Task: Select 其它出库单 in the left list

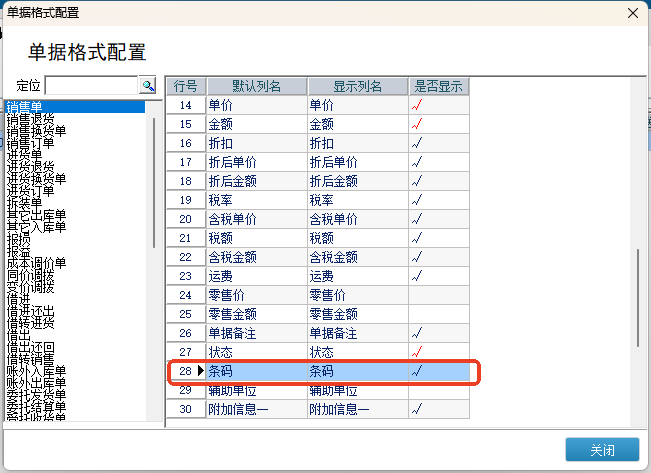Action: click(x=36, y=214)
